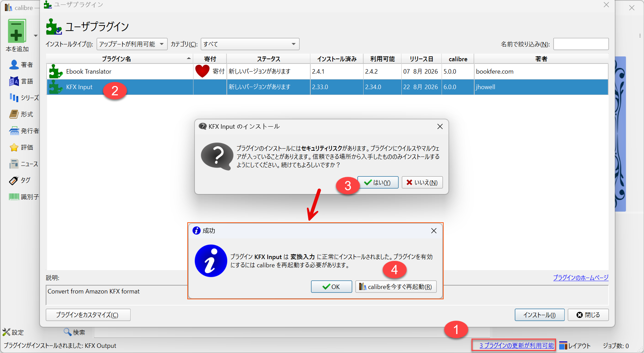Select 識別子 barcode item in sidebar
This screenshot has width=644, height=353.
point(24,197)
